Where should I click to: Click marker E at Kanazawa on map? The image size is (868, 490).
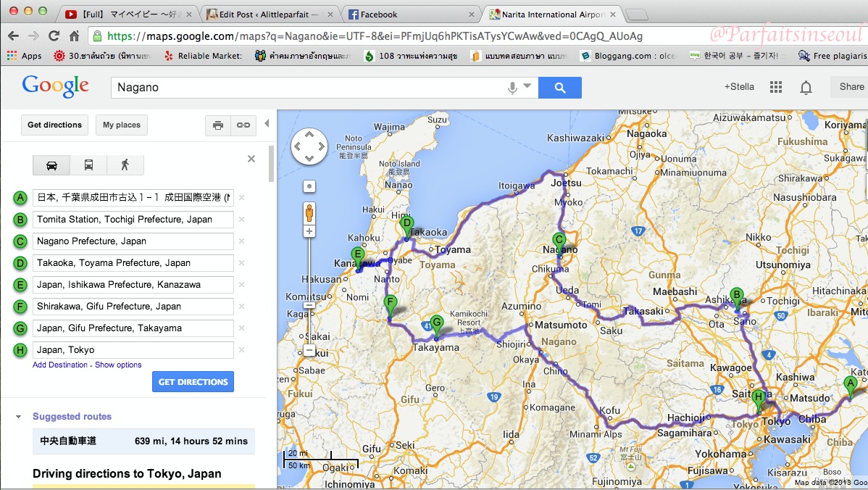point(358,259)
